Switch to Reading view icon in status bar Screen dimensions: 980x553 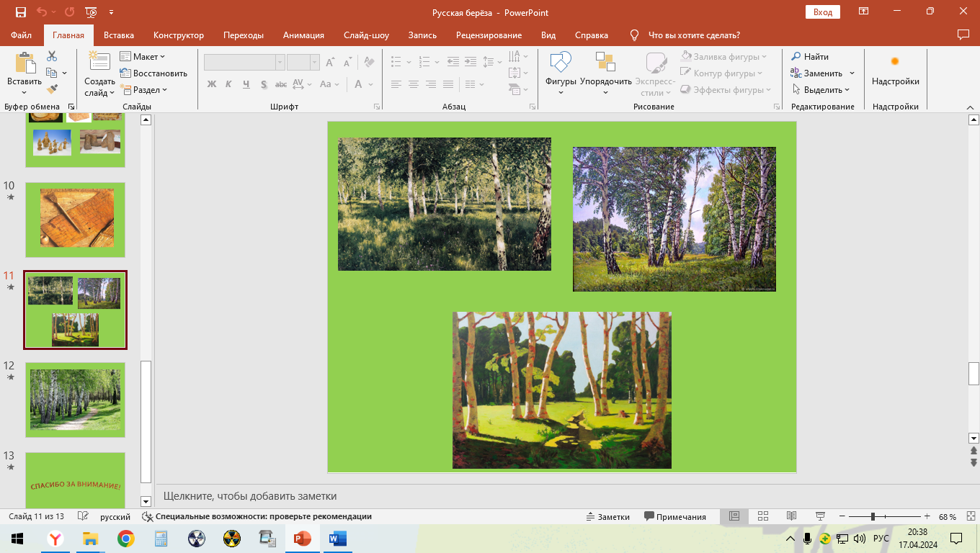791,516
